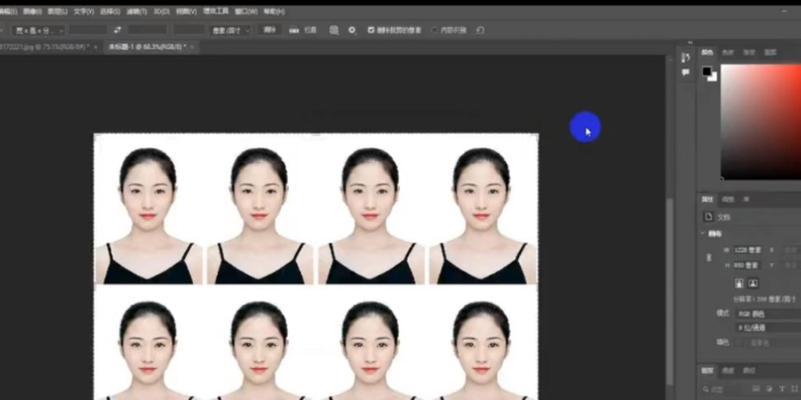Toggle the width-height link icon in Properties
Viewport: 801px width, 400px height.
click(709, 257)
